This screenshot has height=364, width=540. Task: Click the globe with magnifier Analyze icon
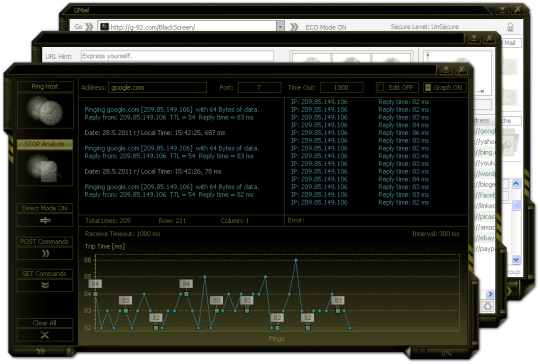point(45,168)
